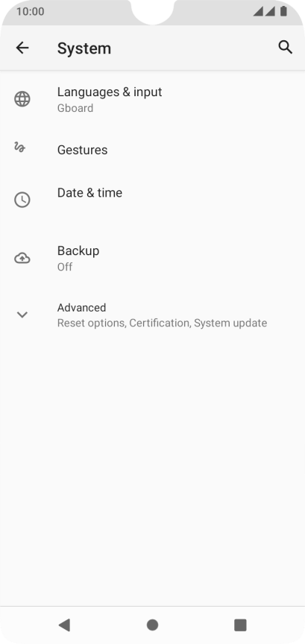305x644 pixels.
Task: Open recent apps with square button
Action: pyautogui.click(x=240, y=625)
